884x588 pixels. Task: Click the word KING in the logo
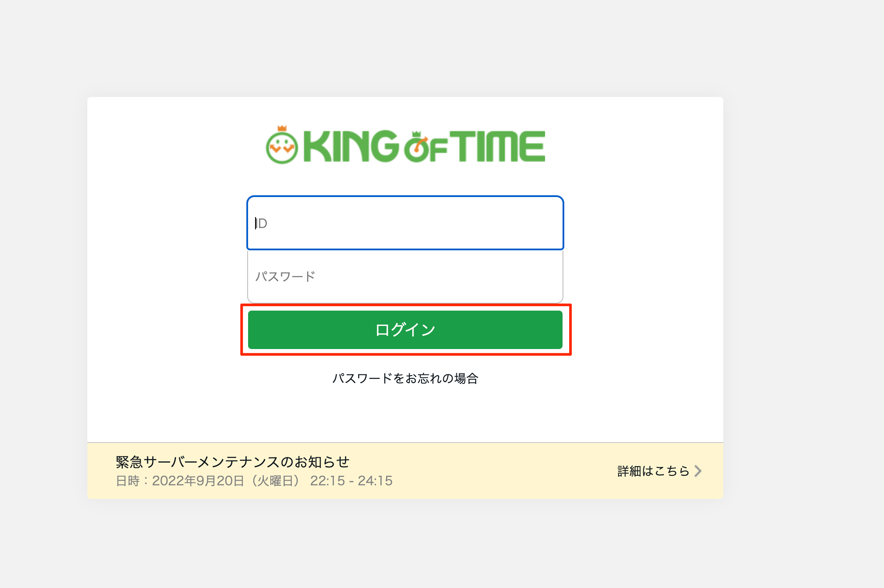(351, 146)
